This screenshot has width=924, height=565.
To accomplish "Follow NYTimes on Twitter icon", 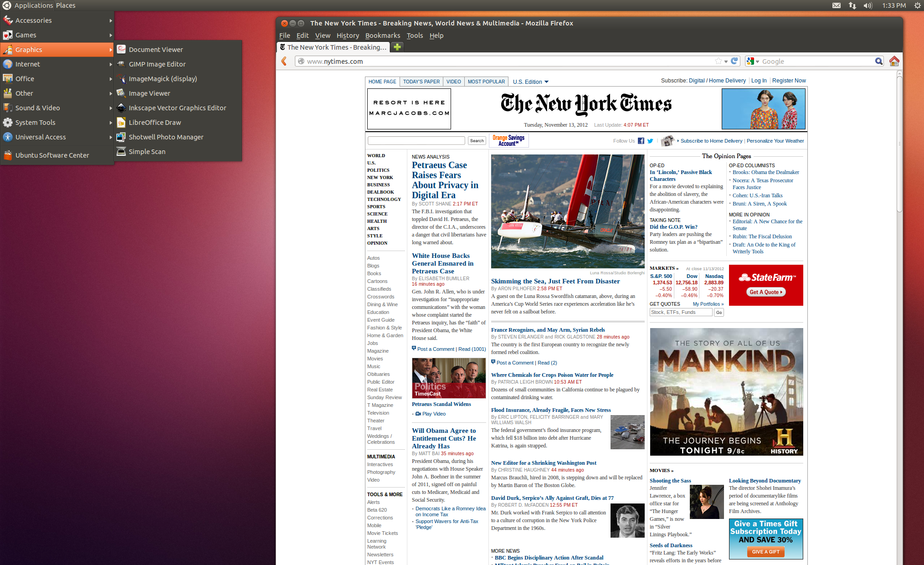I will pos(650,141).
